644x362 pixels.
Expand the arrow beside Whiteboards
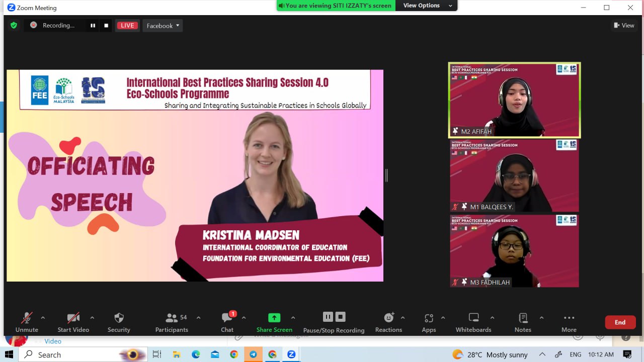[492, 318]
